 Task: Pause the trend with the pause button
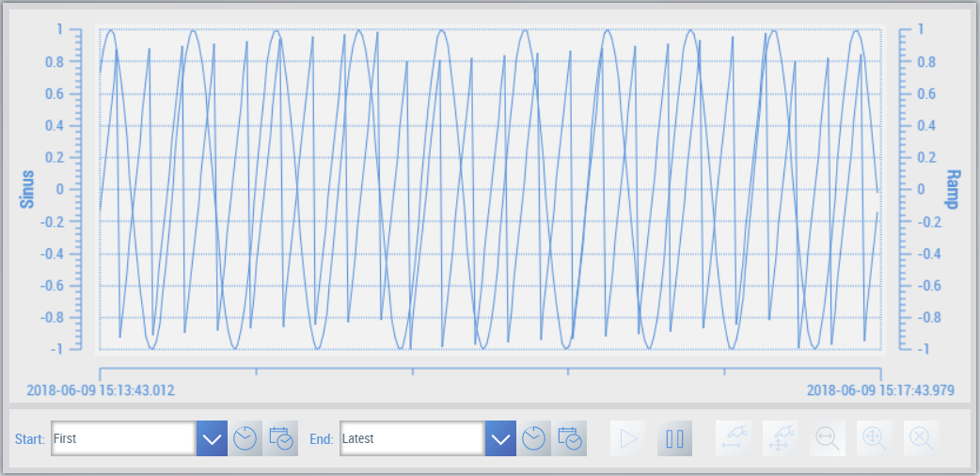[675, 438]
